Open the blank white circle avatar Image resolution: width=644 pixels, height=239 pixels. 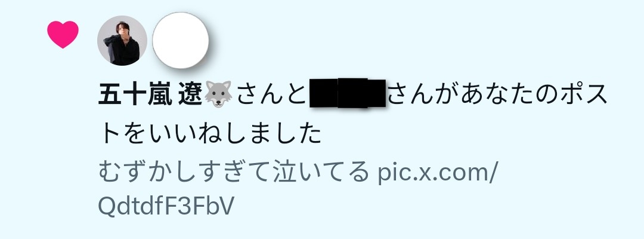pyautogui.click(x=180, y=40)
